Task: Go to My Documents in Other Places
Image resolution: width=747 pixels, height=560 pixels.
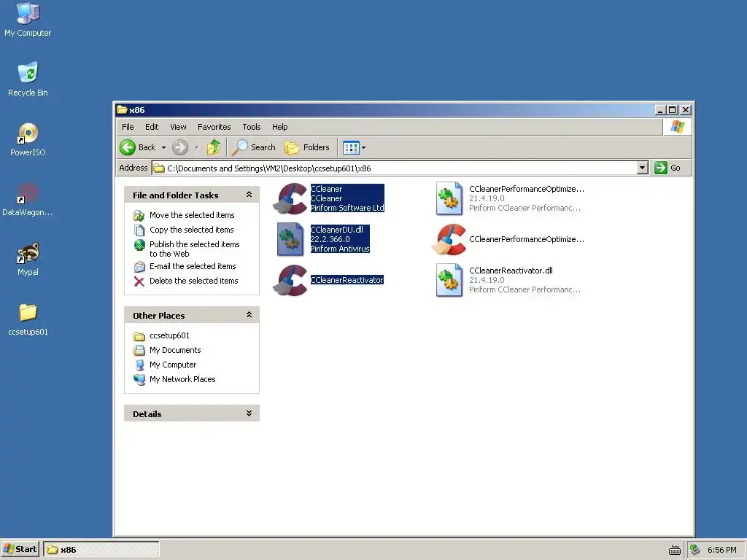Action: click(x=175, y=350)
